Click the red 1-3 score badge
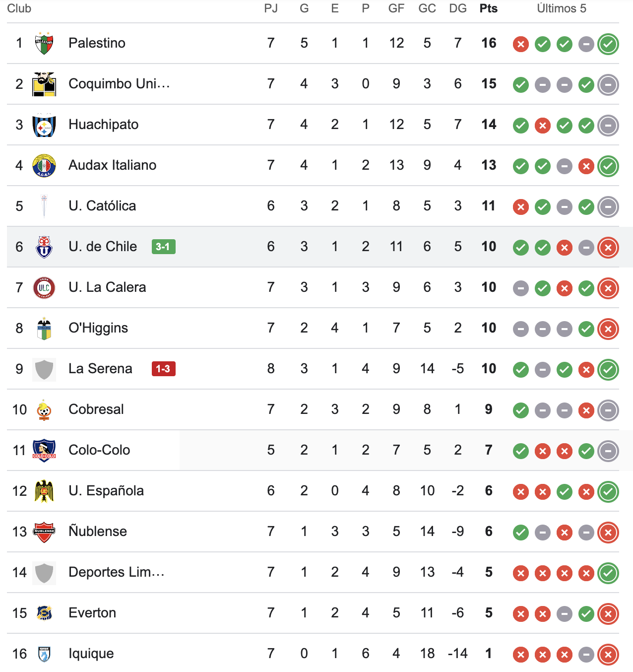The image size is (633, 672). click(163, 369)
